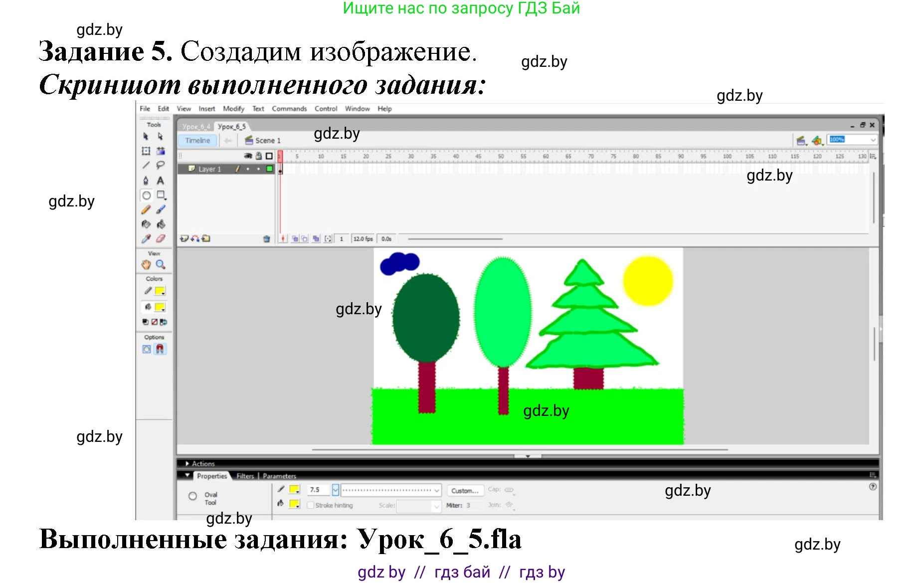This screenshot has height=583, width=924.
Task: Click the Custom... stroke button
Action: [464, 491]
